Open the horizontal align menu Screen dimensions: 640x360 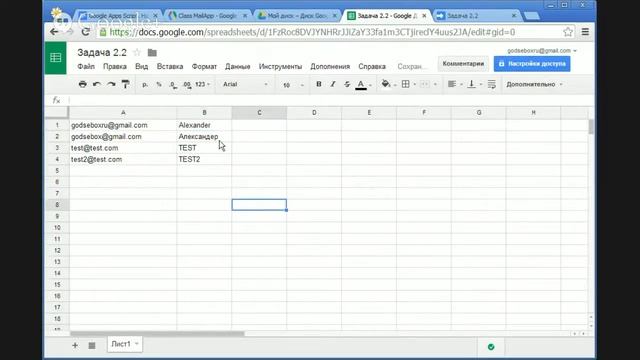(451, 84)
